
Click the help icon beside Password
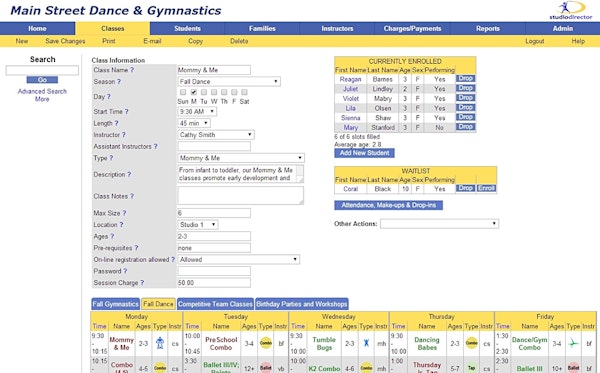[125, 271]
